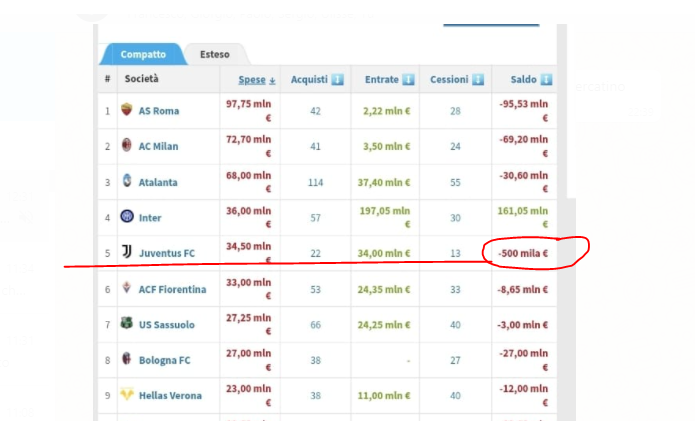695x421 pixels.
Task: Sort table by Acquisti column arrow
Action: [337, 79]
